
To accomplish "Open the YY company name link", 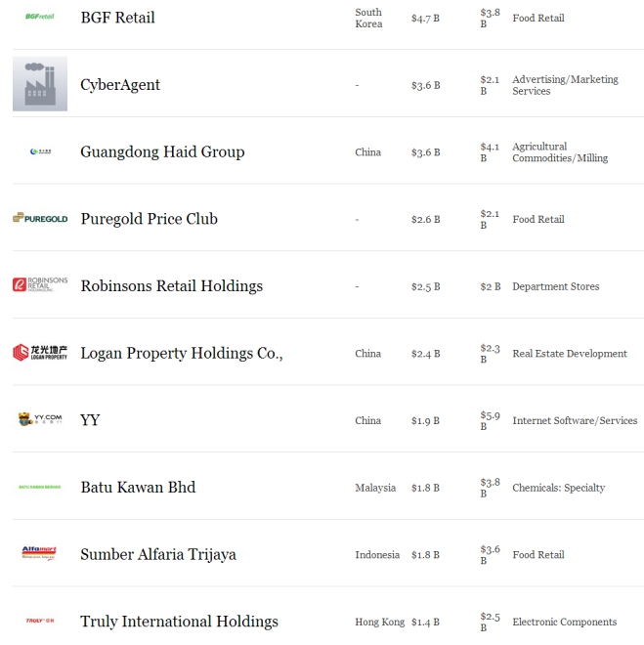I will click(x=90, y=420).
